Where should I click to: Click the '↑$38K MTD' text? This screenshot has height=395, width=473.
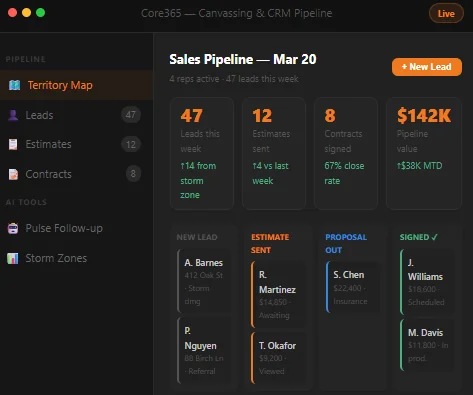coord(419,166)
